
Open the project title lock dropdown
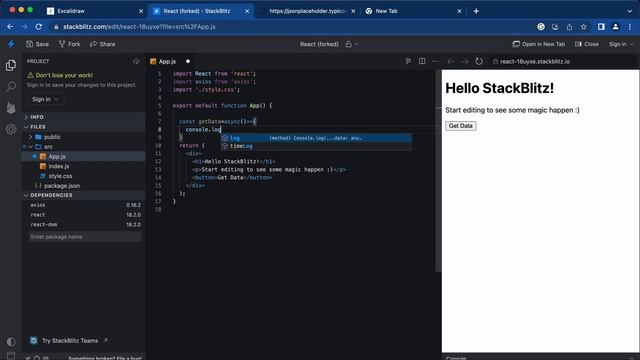tap(351, 44)
